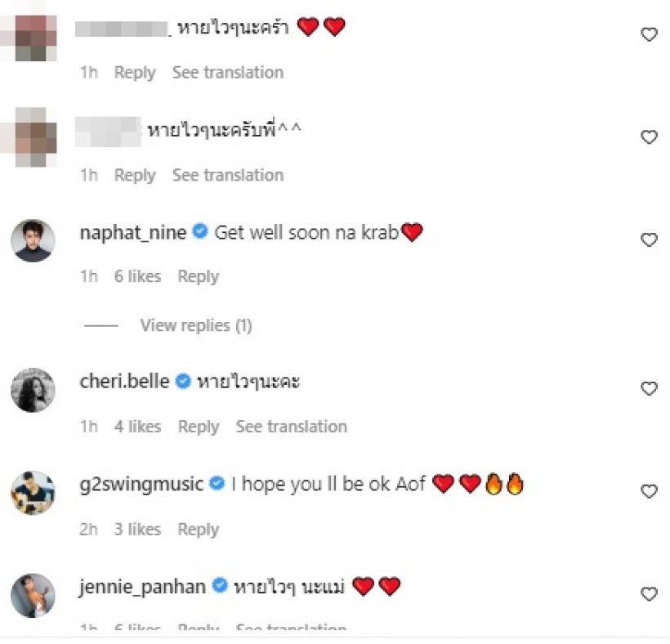Like cheri.belle's comment with the heart icon
Viewport: 670px width, 644px height.
[649, 388]
